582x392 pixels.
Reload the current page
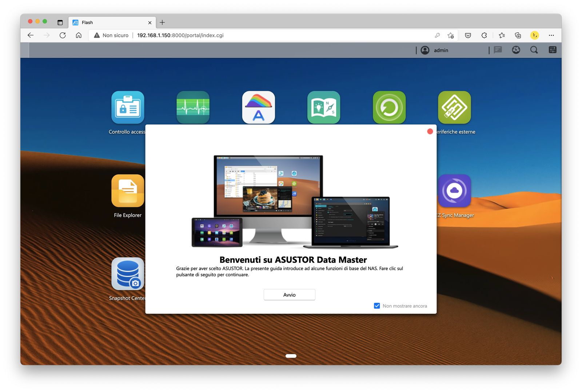click(x=63, y=35)
